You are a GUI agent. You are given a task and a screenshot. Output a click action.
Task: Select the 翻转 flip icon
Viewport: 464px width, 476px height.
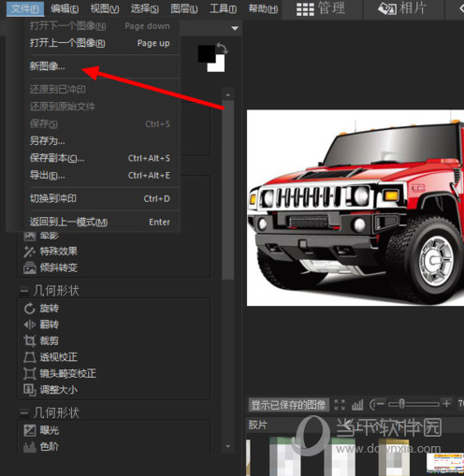pos(30,325)
